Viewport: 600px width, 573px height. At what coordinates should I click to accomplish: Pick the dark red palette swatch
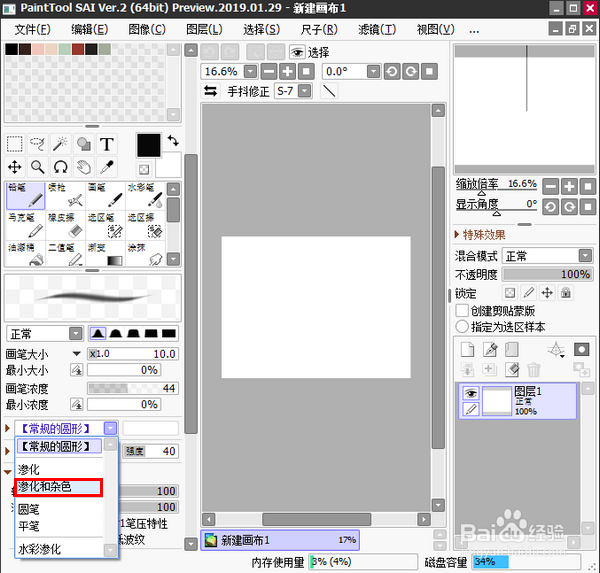tap(78, 49)
